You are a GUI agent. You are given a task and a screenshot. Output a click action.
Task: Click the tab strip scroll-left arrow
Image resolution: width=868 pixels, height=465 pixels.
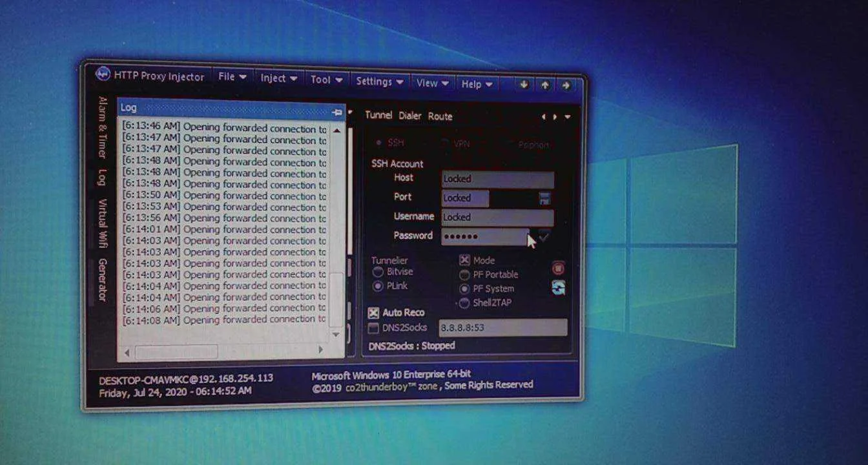pyautogui.click(x=544, y=117)
